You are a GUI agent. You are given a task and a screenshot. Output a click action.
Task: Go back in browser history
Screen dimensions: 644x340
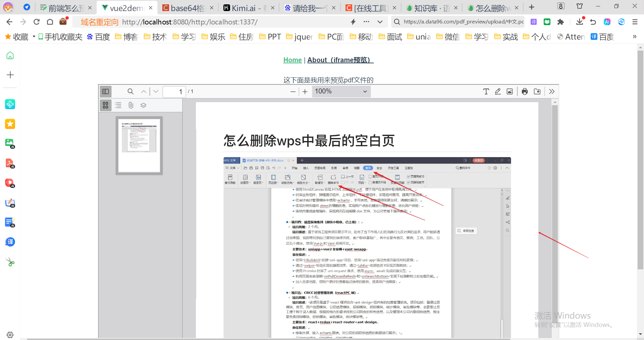tap(9, 22)
